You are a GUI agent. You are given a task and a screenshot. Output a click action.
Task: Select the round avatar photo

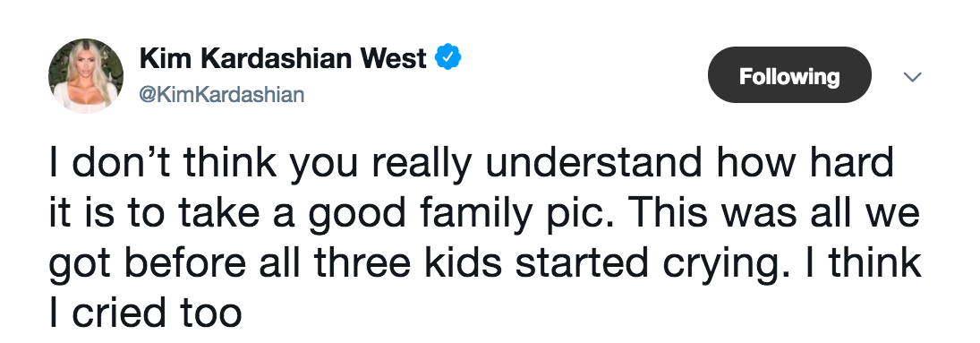[86, 76]
